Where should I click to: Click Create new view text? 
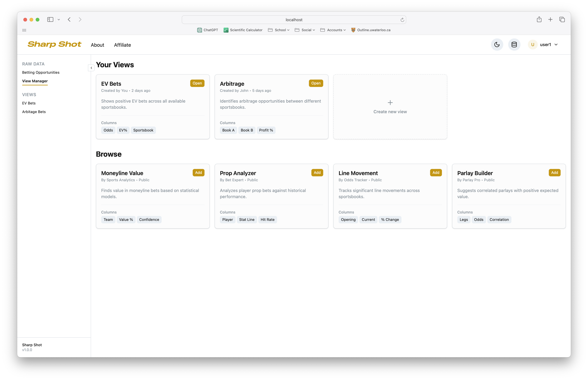pos(390,112)
